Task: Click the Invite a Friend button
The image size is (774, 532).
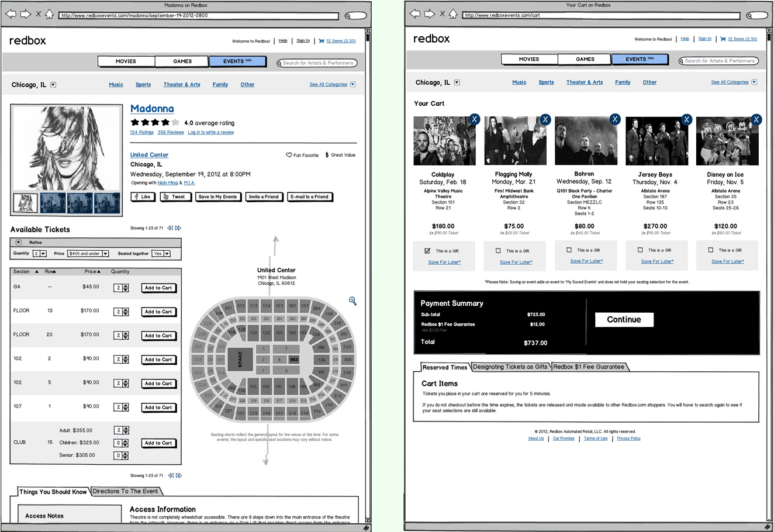Action: 264,197
